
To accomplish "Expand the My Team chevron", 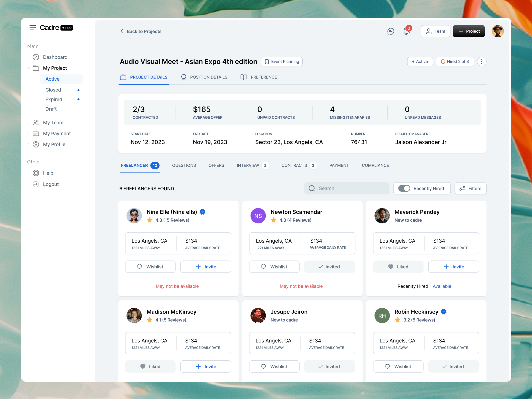I will coord(28,122).
